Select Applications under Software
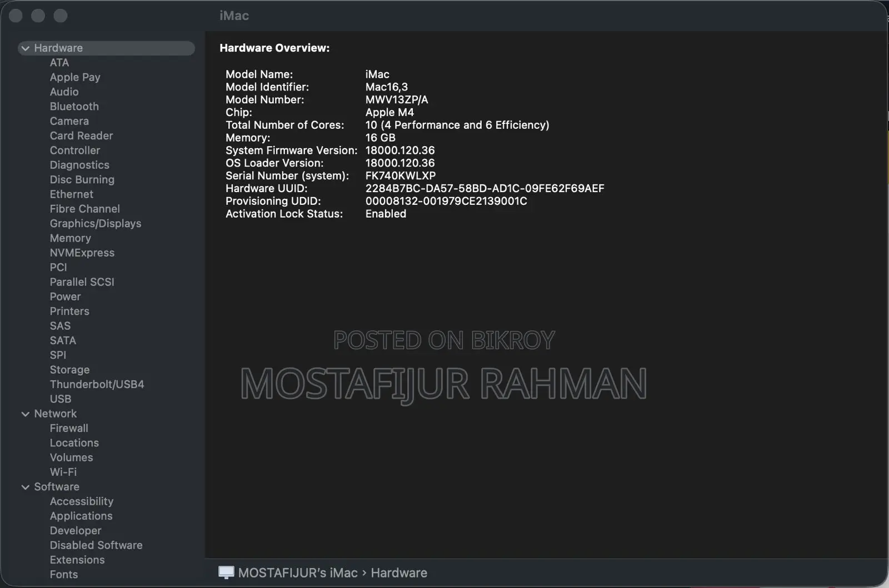This screenshot has width=889, height=588. tap(81, 516)
